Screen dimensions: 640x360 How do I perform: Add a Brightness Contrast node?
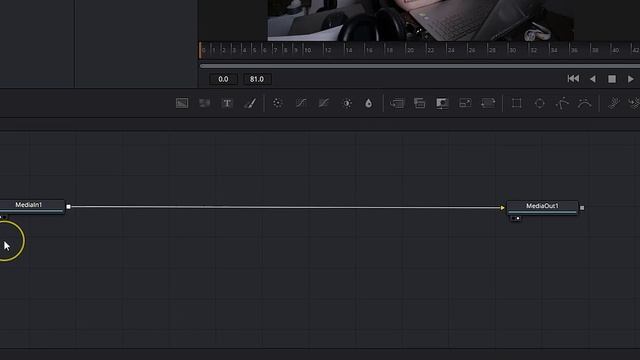tap(347, 103)
